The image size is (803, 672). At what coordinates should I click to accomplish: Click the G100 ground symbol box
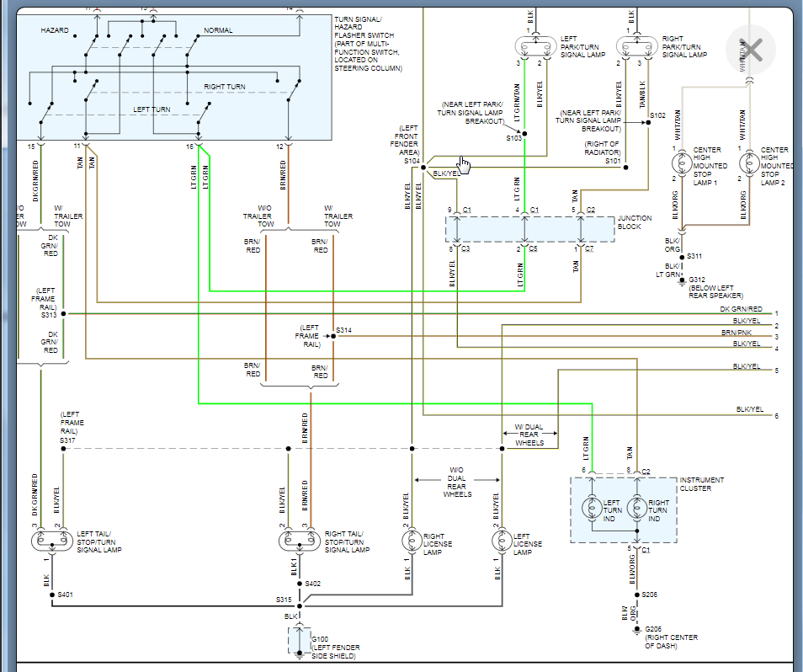coord(300,640)
